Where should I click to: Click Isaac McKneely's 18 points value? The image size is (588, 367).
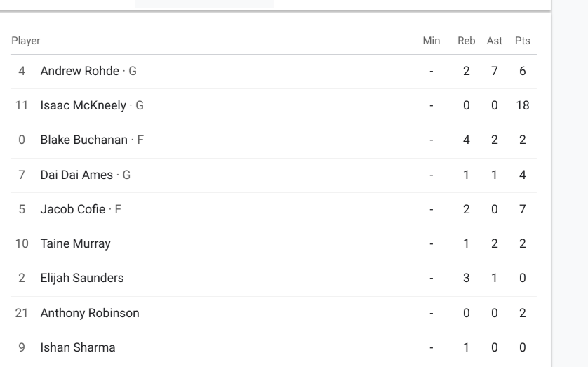[522, 106]
